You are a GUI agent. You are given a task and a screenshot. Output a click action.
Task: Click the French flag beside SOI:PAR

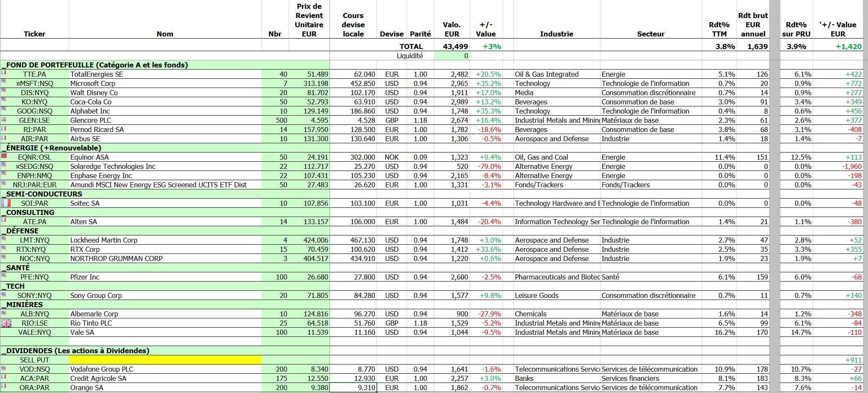5,203
